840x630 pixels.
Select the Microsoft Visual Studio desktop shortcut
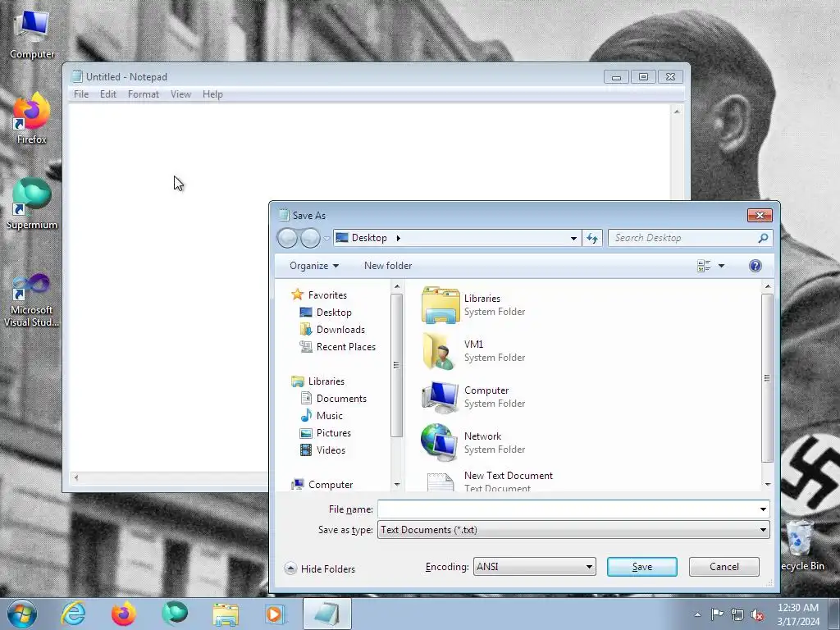(32, 299)
